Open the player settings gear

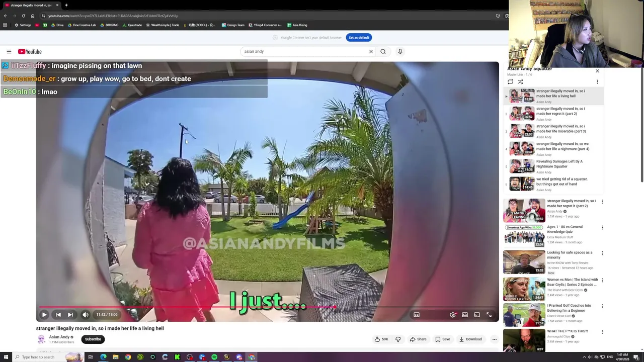click(453, 315)
